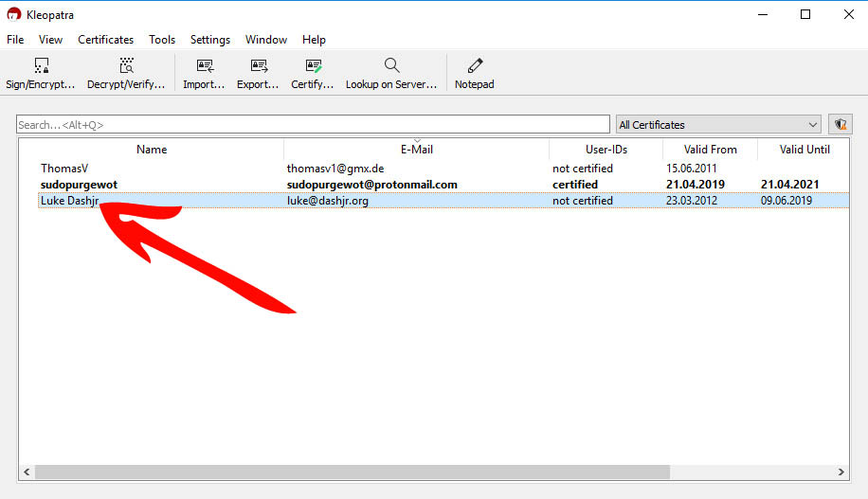Image resolution: width=868 pixels, height=499 pixels.
Task: Open the Window menu
Action: (x=266, y=40)
